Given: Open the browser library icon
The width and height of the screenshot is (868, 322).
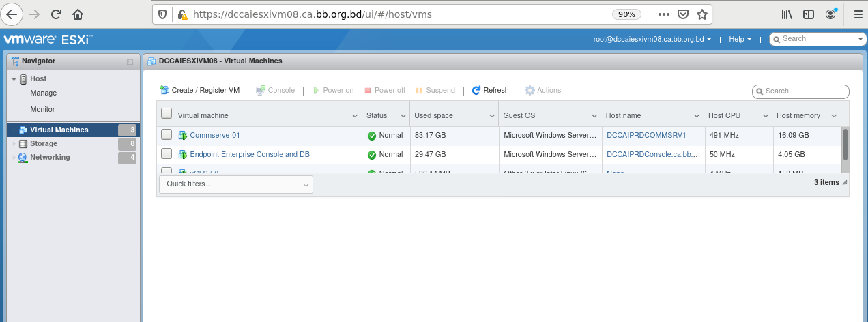Looking at the screenshot, I should click(787, 14).
